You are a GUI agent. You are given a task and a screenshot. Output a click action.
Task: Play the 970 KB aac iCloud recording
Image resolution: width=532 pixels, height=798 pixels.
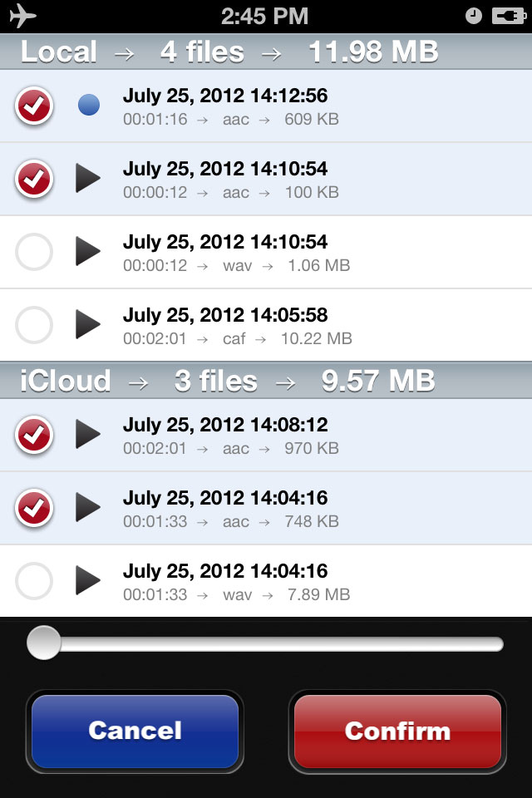(88, 434)
